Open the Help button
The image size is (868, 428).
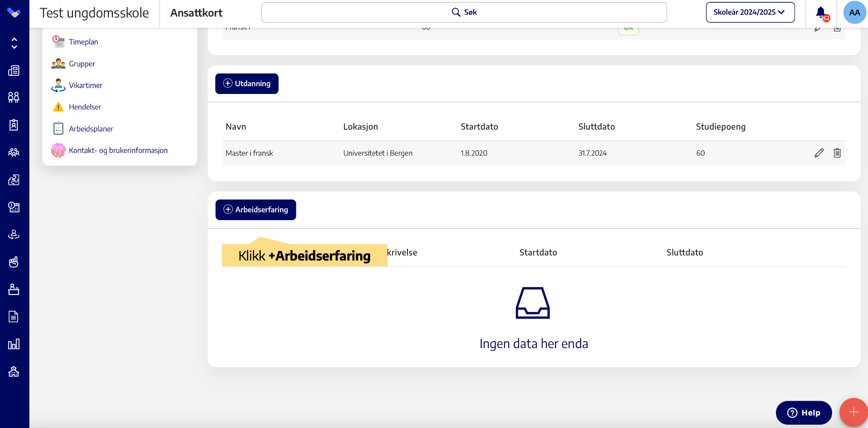coord(804,413)
